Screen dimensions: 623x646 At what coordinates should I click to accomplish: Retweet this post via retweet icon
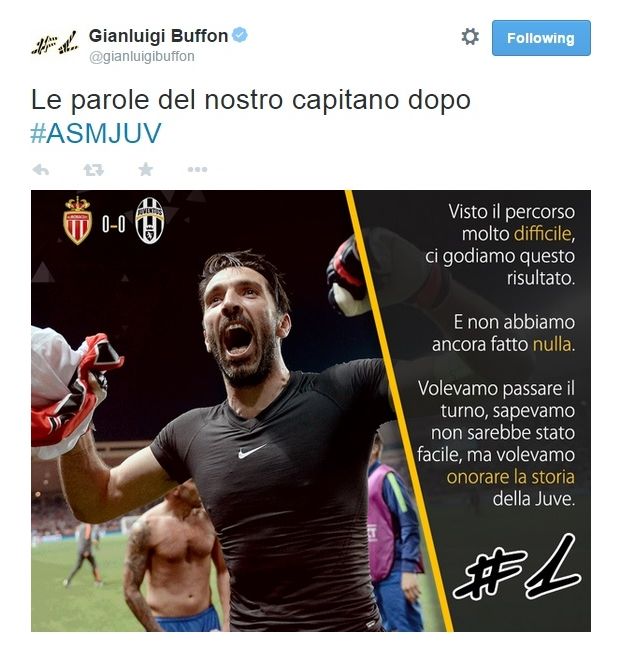coord(94,169)
